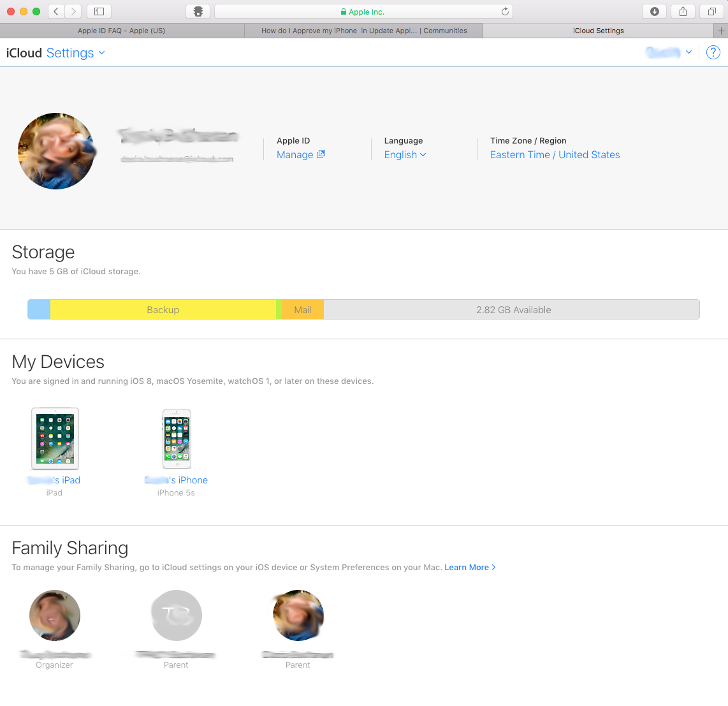This screenshot has width=728, height=706.
Task: Click the My Devices section heading
Action: click(58, 362)
